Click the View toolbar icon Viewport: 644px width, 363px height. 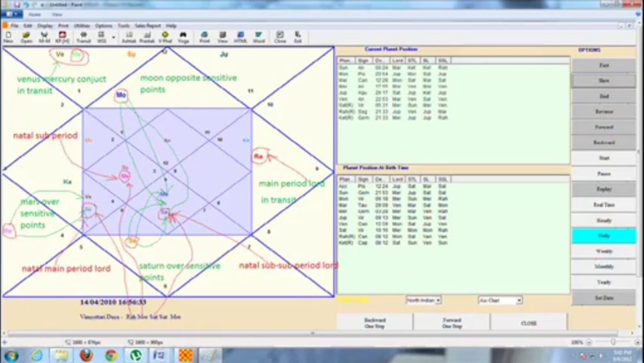click(223, 37)
